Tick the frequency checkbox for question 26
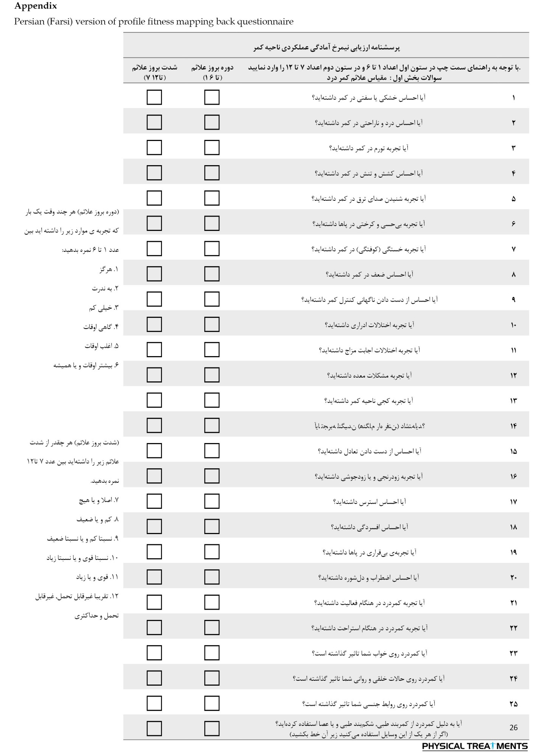 (x=211, y=728)
